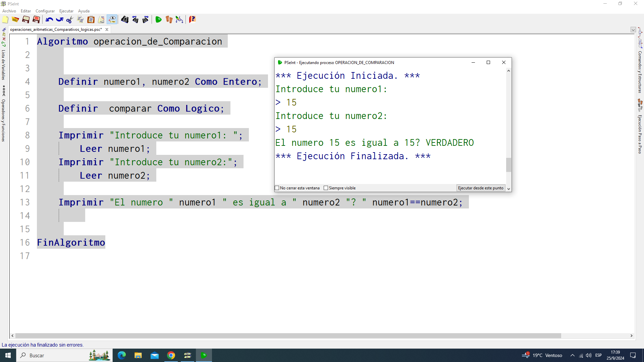
Task: Start step-by-step execution with footprints icon
Action: 169,20
